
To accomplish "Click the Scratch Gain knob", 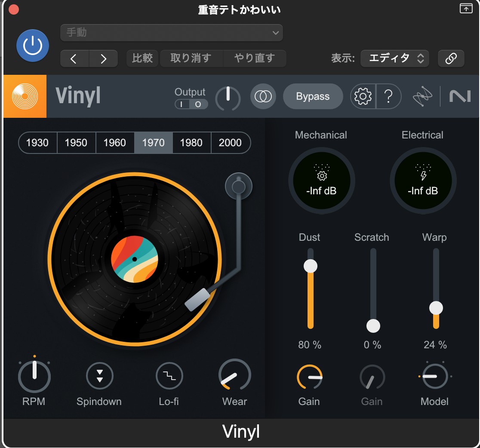I will 372,377.
